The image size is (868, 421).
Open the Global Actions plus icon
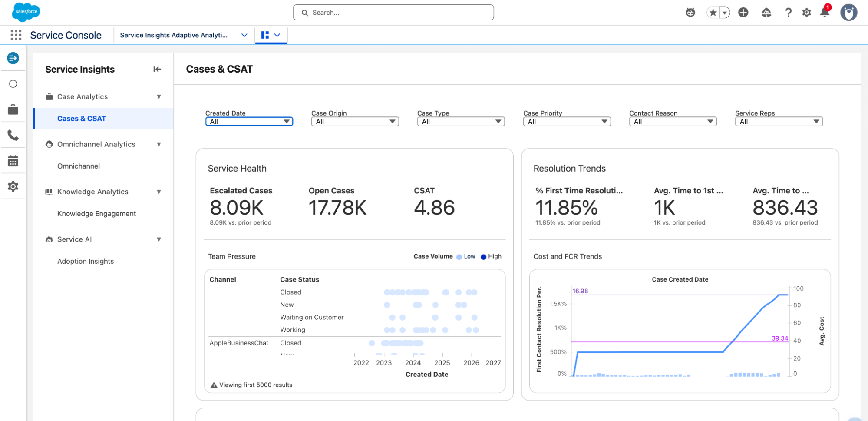[743, 13]
